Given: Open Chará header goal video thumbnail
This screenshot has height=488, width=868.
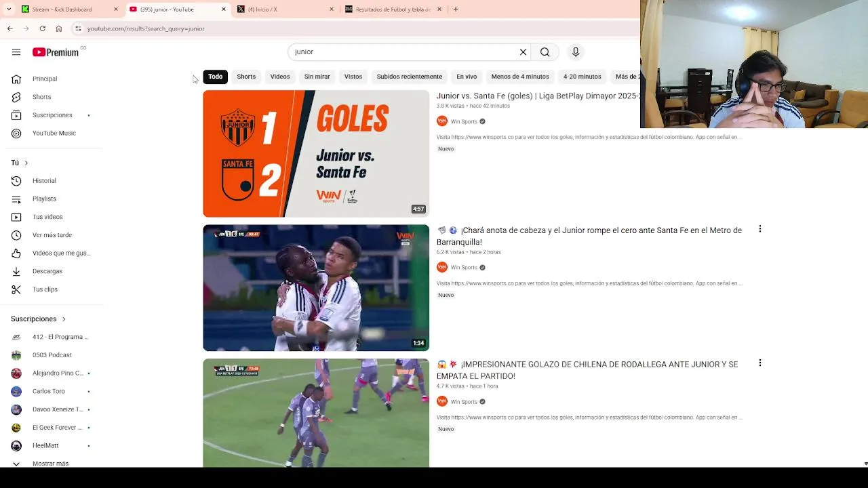Looking at the screenshot, I should click(316, 288).
